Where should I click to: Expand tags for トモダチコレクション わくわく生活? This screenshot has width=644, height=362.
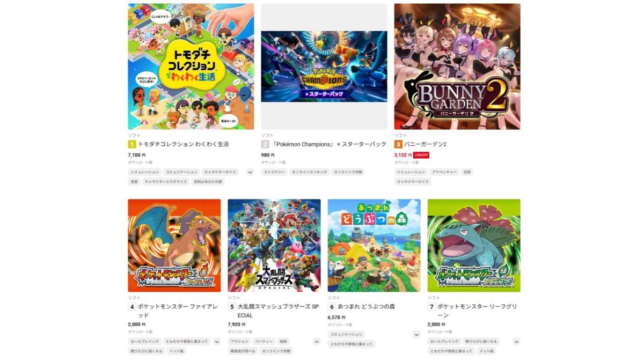click(250, 172)
